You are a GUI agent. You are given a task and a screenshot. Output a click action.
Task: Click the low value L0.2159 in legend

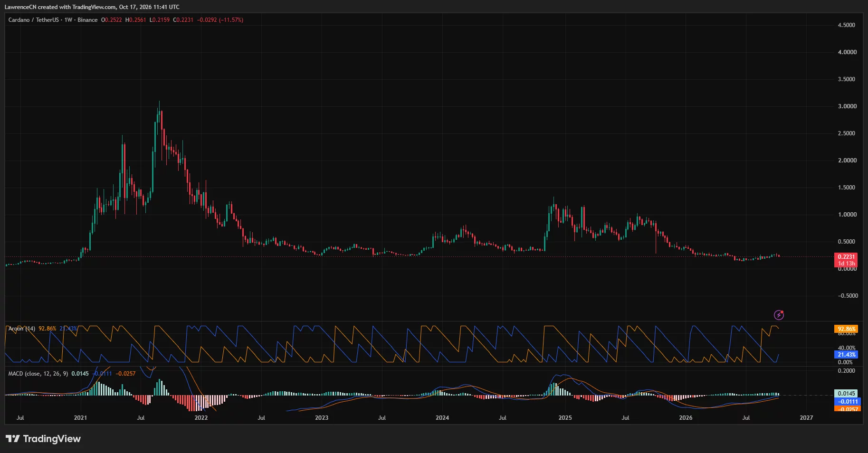160,20
